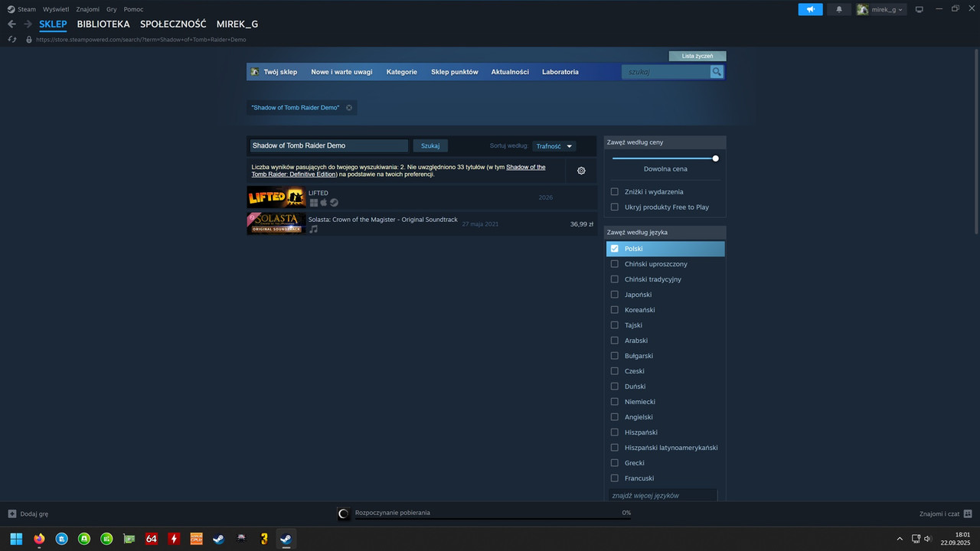Click the search term input field

point(329,145)
